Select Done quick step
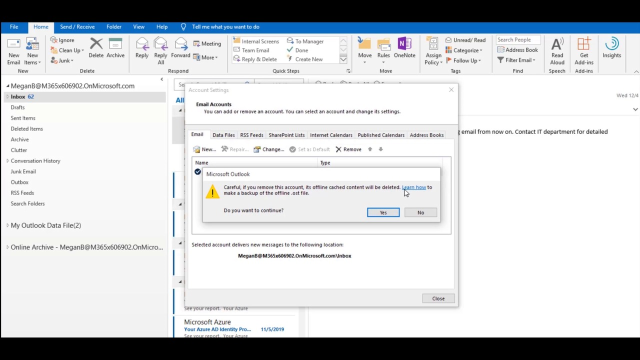 (298, 50)
